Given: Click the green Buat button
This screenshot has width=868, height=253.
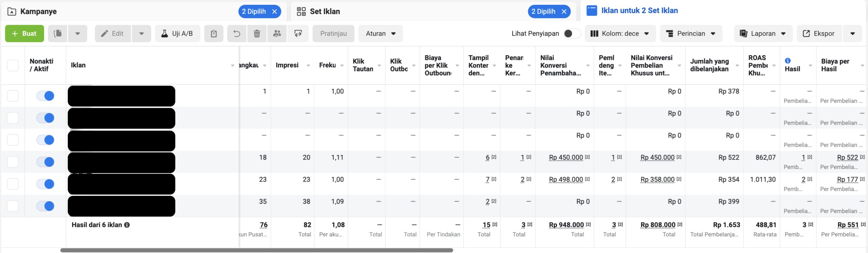Looking at the screenshot, I should coord(24,34).
